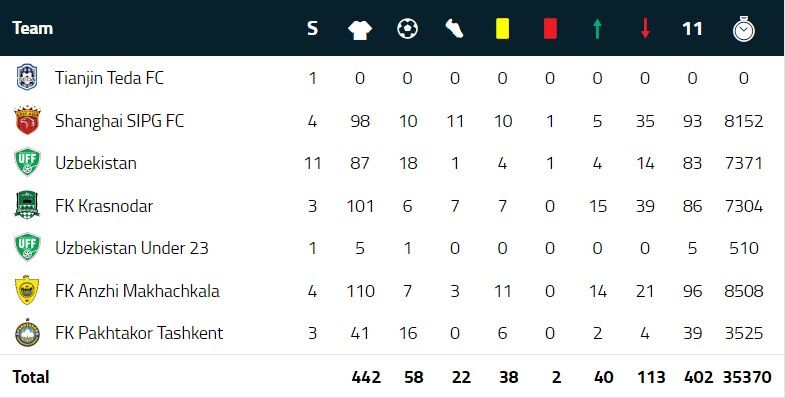The image size is (785, 398).
Task: Click the FK Krasnodar club badge
Action: tap(27, 205)
